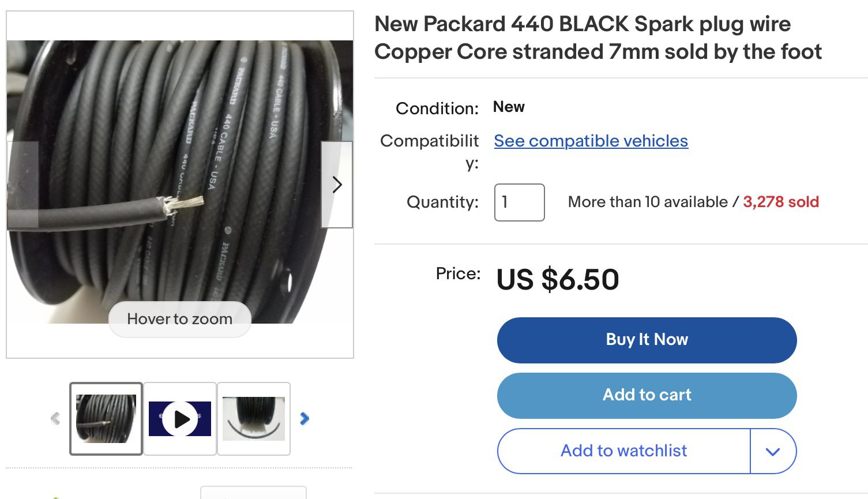868x499 pixels.
Task: Click the US $6.50 price text
Action: 558,280
